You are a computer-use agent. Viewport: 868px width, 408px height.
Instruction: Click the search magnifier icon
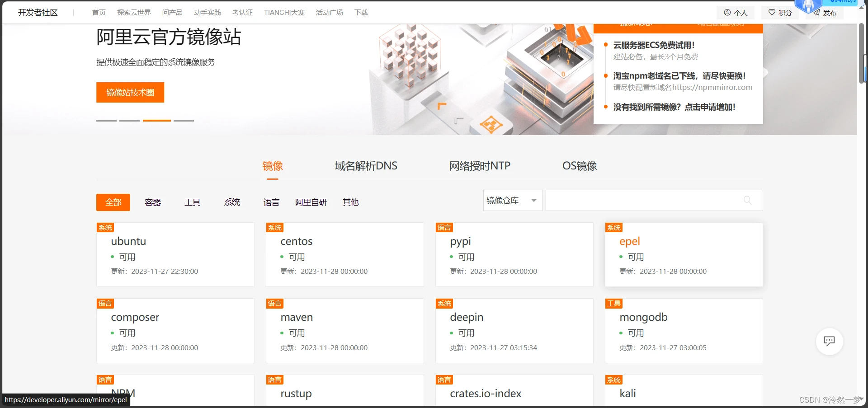[747, 200]
